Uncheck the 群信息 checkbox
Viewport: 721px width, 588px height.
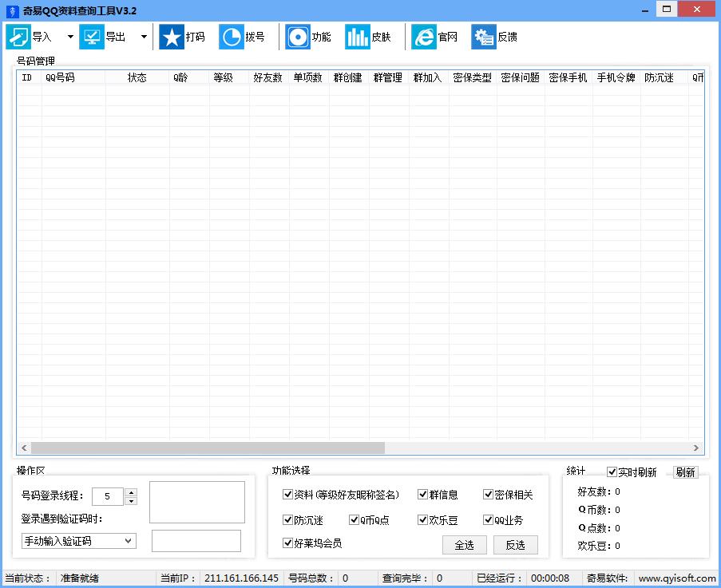point(423,495)
